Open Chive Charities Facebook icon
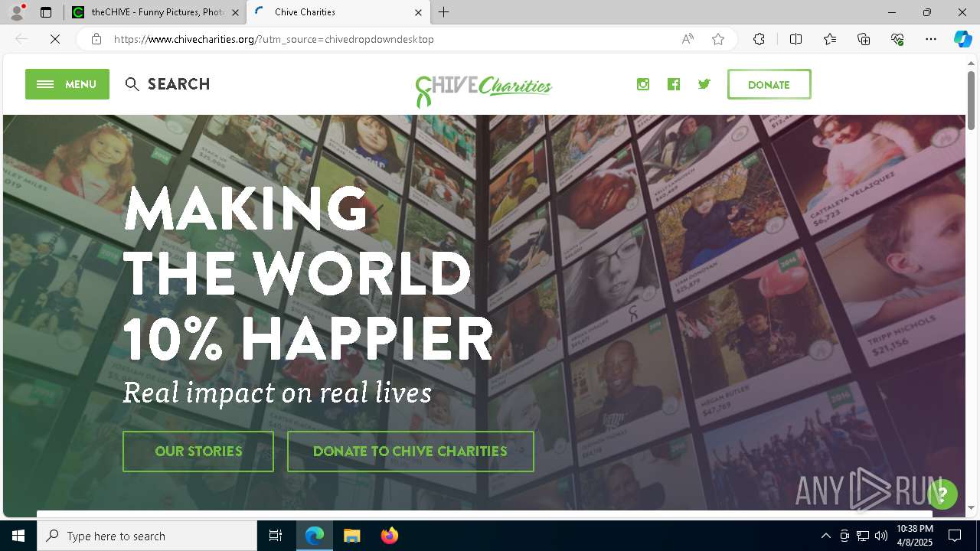This screenshot has height=551, width=980. [674, 84]
